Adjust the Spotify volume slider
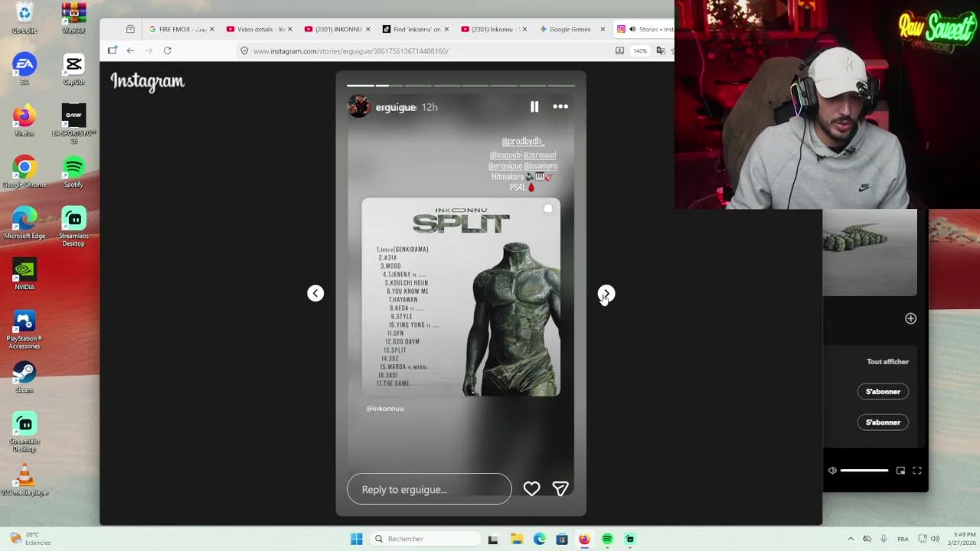Screen dimensions: 980x551 (x=864, y=471)
